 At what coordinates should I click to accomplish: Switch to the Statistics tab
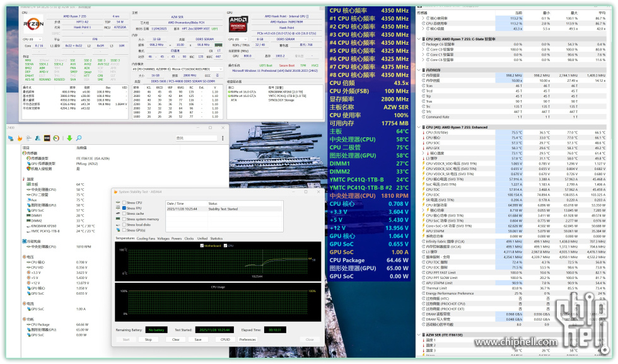(x=216, y=239)
